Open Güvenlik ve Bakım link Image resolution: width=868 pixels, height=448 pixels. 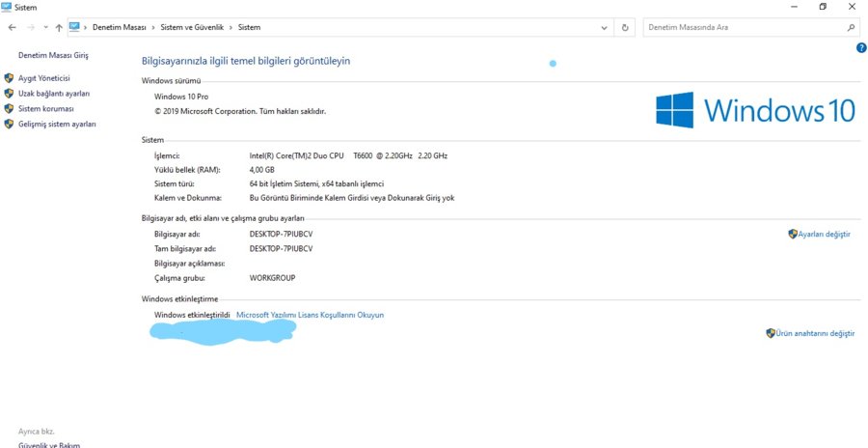coord(49,445)
